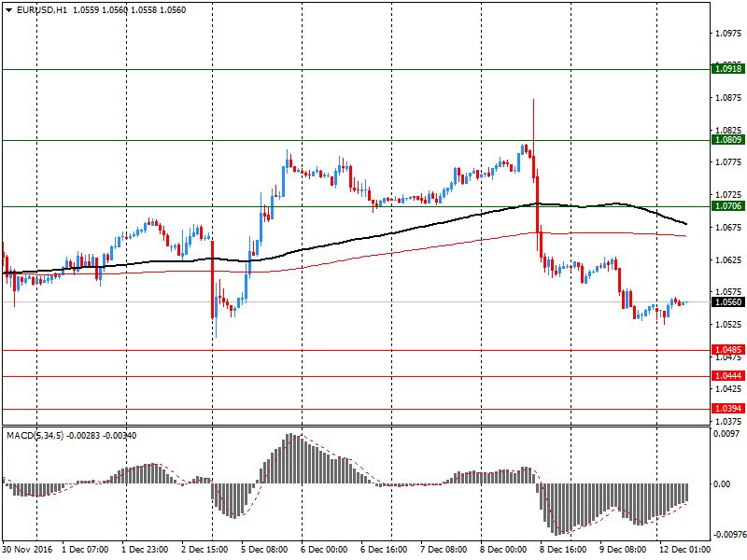The image size is (747, 560).
Task: Click the 1.0425 price scale value
Action: tap(728, 389)
